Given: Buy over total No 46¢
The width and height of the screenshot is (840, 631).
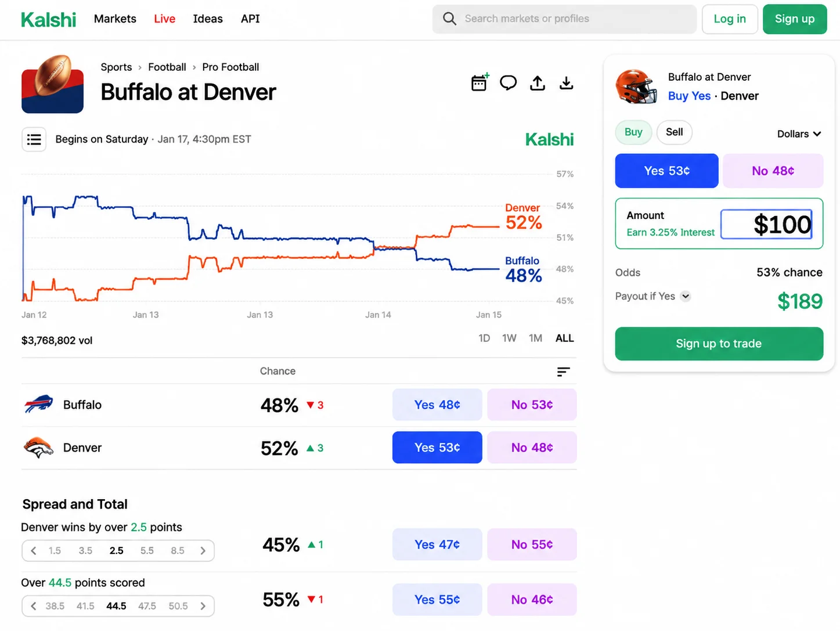Looking at the screenshot, I should point(532,600).
